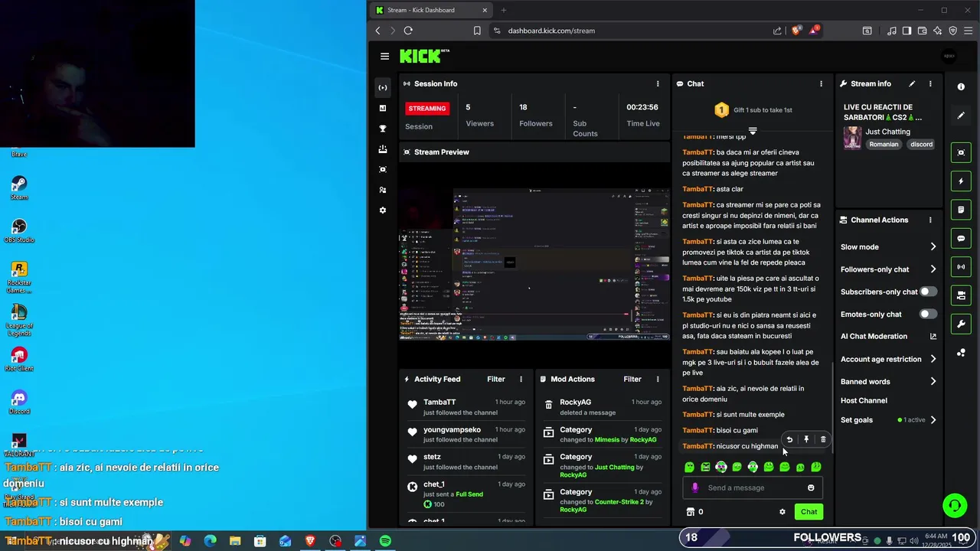Open the Brave main menu
This screenshot has width=980, height=551.
pos(968,31)
